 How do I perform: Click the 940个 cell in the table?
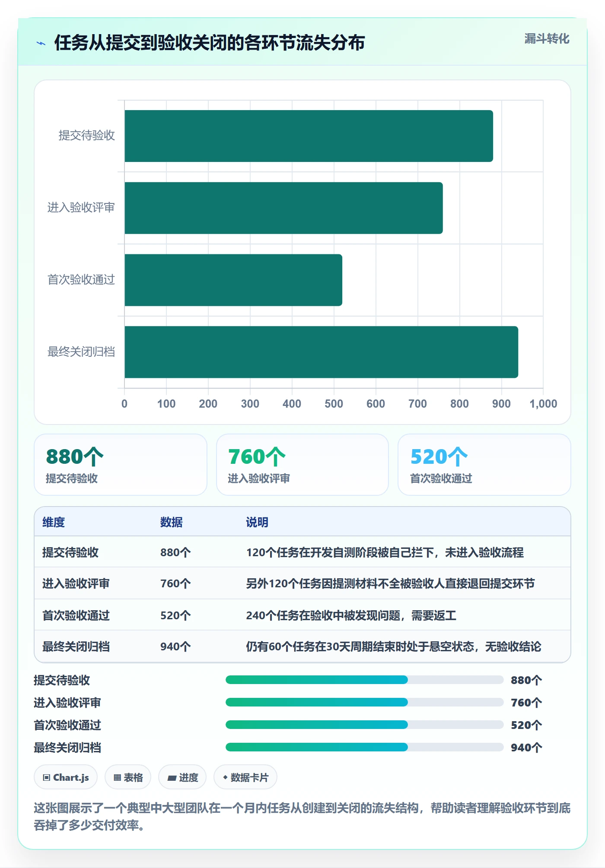pos(175,646)
